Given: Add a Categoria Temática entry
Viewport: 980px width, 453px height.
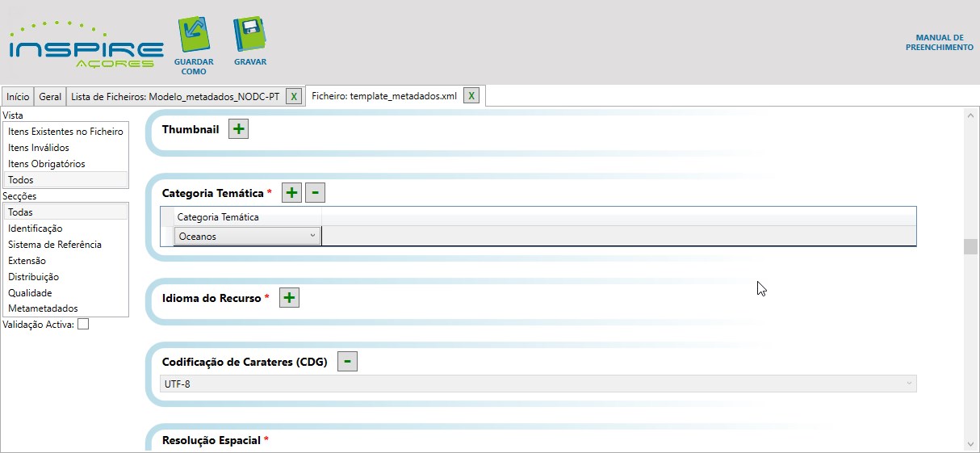Looking at the screenshot, I should 291,193.
